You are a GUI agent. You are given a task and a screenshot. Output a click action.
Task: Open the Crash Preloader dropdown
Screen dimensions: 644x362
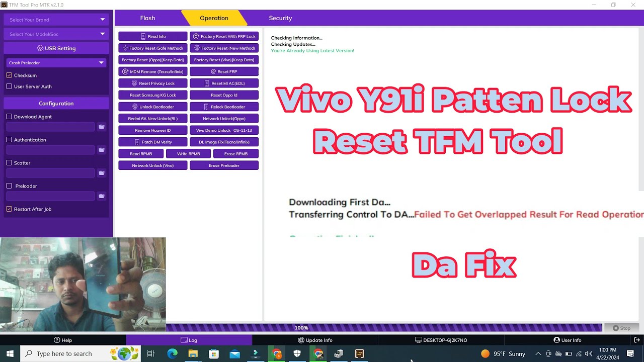pyautogui.click(x=56, y=62)
